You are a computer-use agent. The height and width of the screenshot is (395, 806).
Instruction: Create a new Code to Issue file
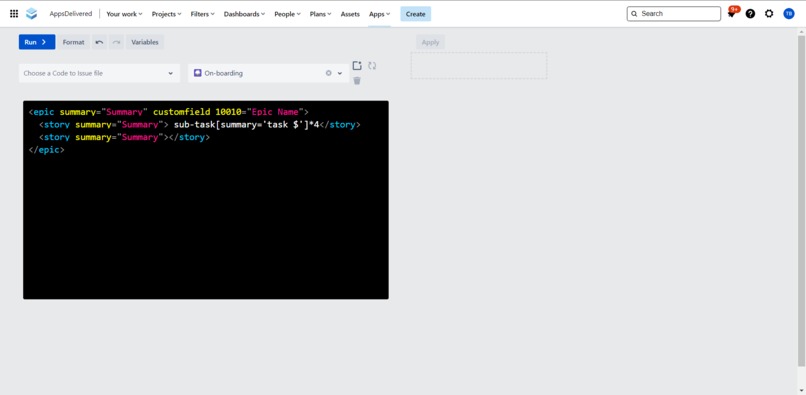coord(357,65)
